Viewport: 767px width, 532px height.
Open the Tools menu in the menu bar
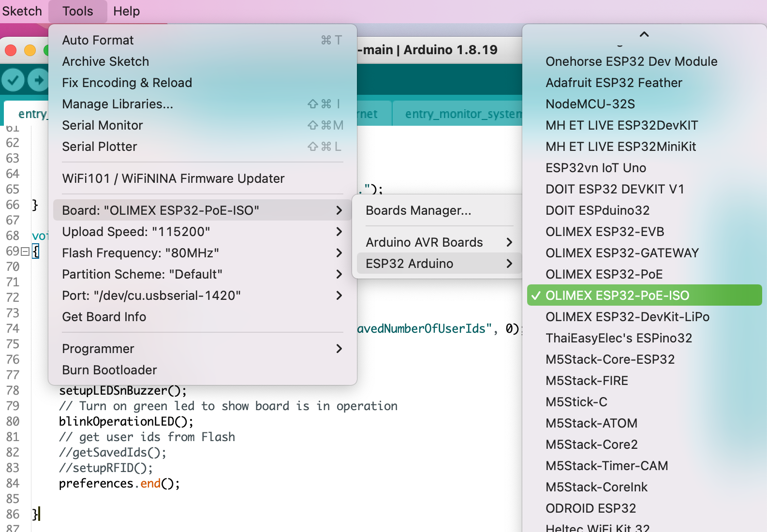click(77, 11)
